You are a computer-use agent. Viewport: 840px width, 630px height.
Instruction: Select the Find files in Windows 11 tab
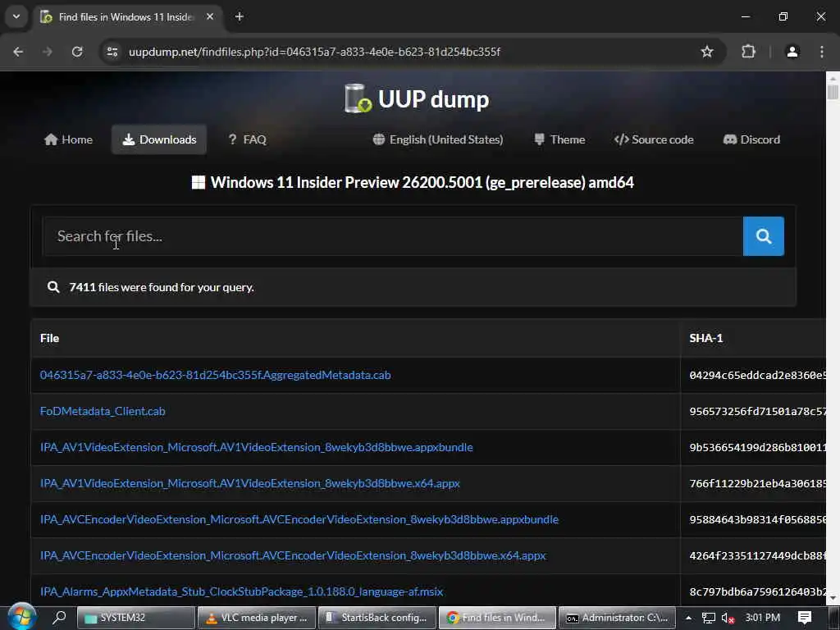[126, 16]
